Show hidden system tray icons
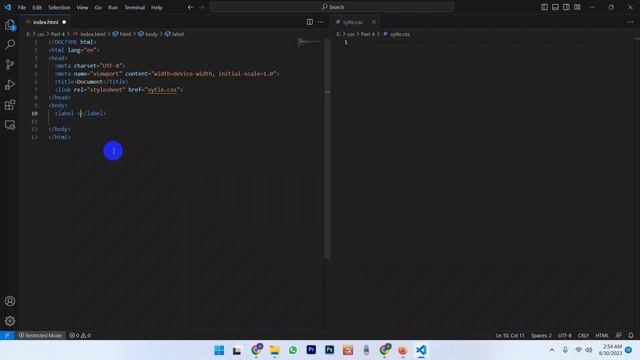Viewport: 640px width, 360px height. [552, 350]
